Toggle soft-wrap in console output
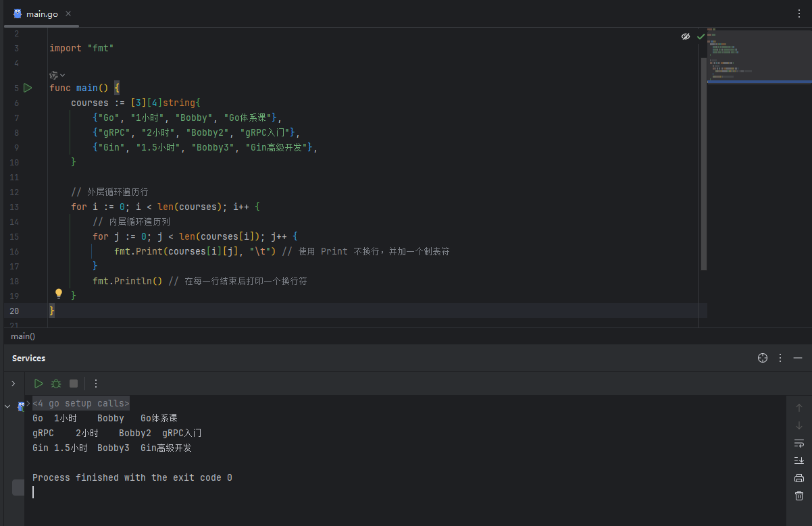The height and width of the screenshot is (526, 812). [799, 443]
